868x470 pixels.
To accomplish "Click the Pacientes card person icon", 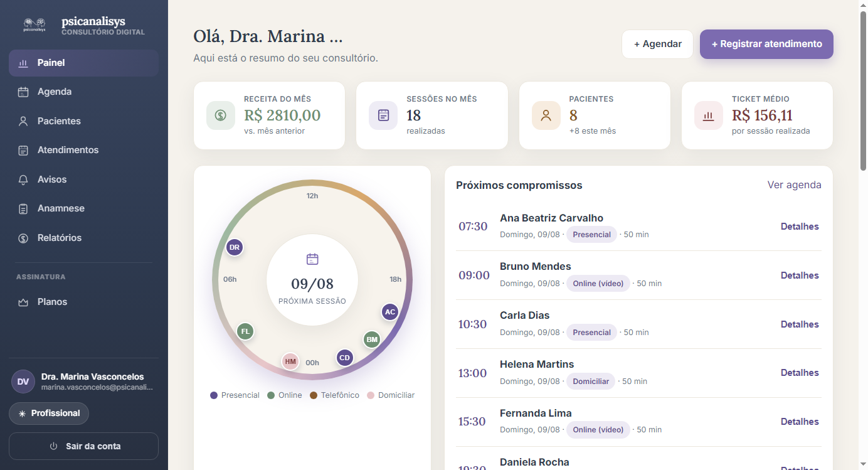I will point(546,115).
